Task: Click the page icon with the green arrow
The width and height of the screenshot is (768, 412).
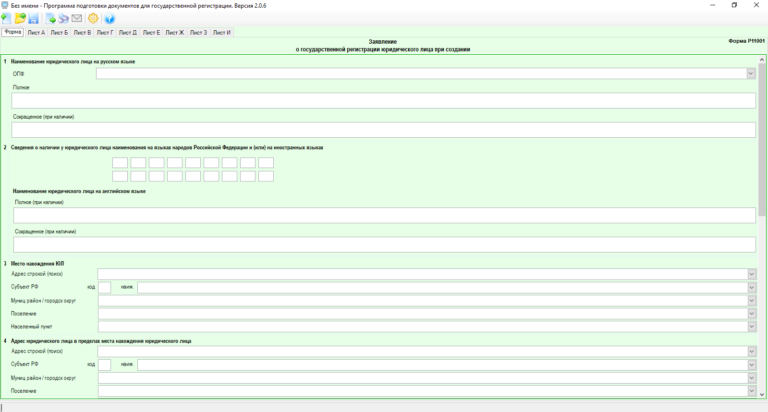Action: [x=50, y=19]
